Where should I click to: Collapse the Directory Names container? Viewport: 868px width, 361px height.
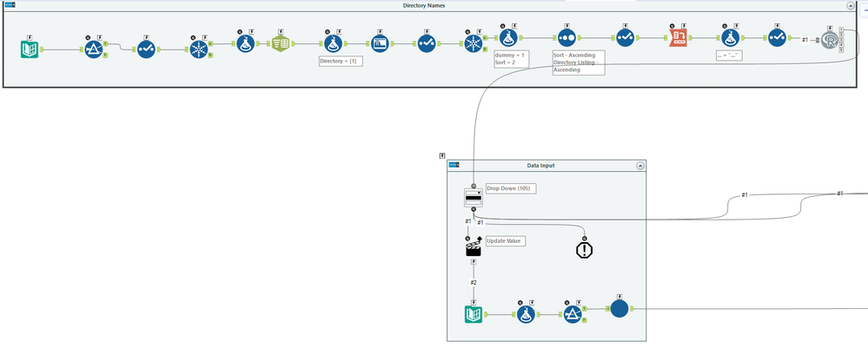pyautogui.click(x=851, y=5)
